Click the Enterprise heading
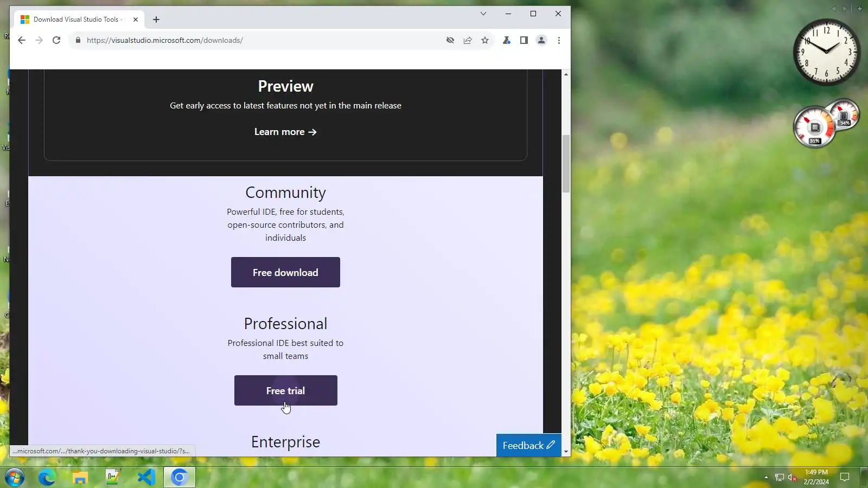The image size is (868, 488). pyautogui.click(x=285, y=442)
